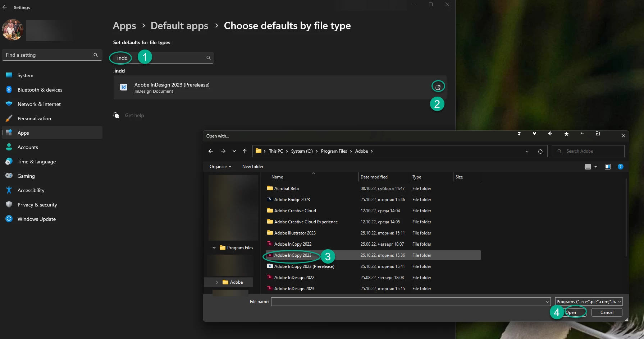This screenshot has height=339, width=644.
Task: Click the Cancel button in dialog
Action: 607,312
